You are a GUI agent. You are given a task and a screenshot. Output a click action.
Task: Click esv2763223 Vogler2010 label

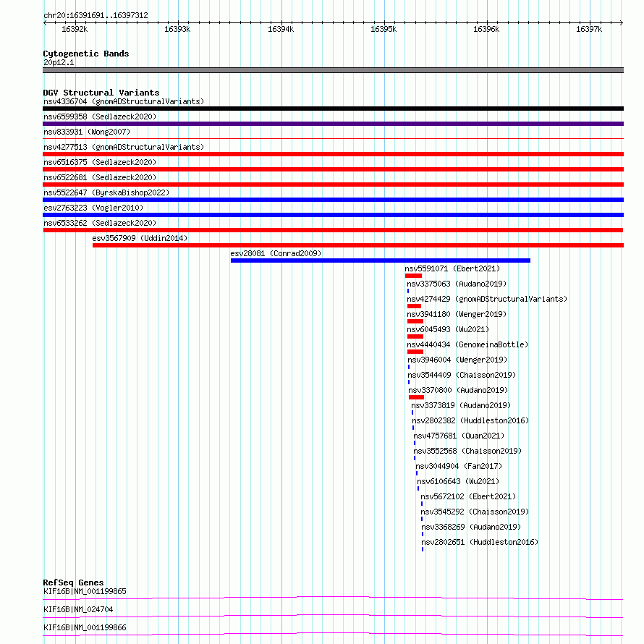click(93, 208)
